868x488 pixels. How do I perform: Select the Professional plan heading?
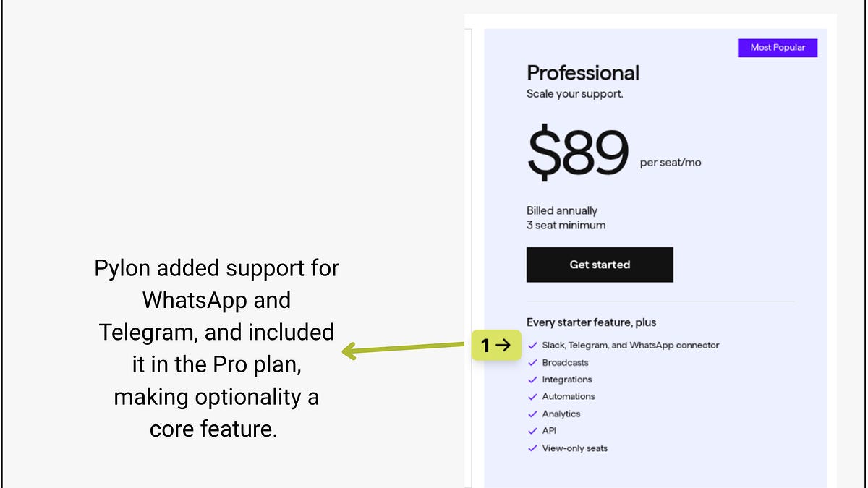[x=583, y=72]
